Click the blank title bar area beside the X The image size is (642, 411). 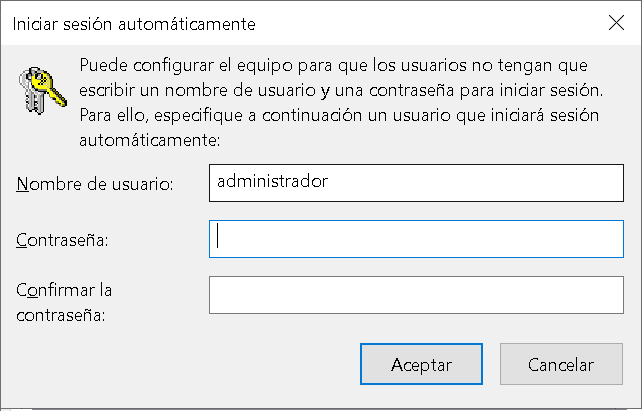click(430, 23)
